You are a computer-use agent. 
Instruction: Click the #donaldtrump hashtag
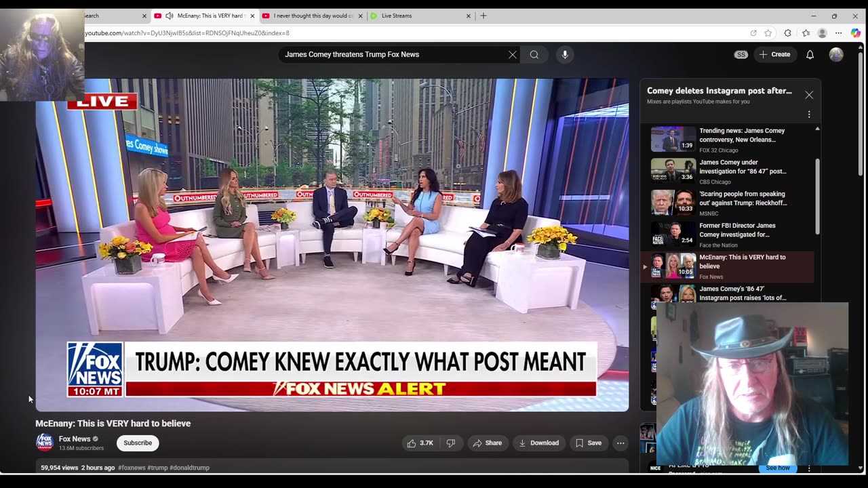[x=189, y=468]
